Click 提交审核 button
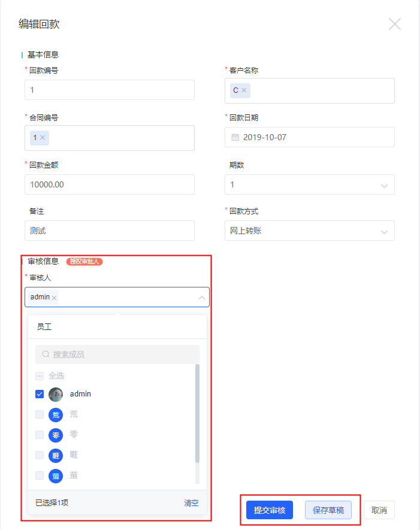 pyautogui.click(x=270, y=510)
